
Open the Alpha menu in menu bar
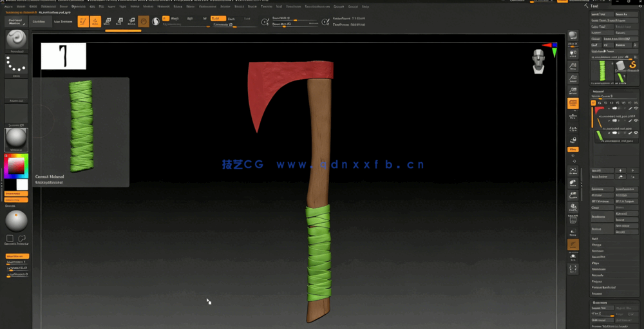[x=8, y=6]
